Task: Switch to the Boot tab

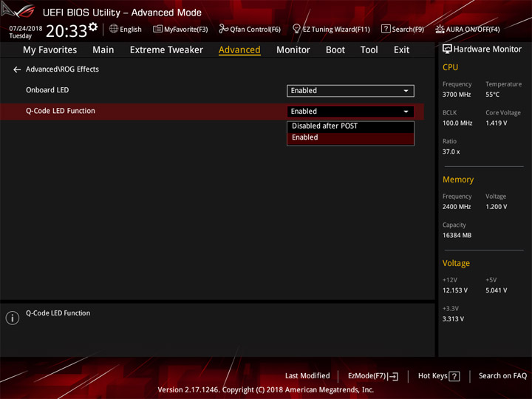Action: tap(335, 50)
